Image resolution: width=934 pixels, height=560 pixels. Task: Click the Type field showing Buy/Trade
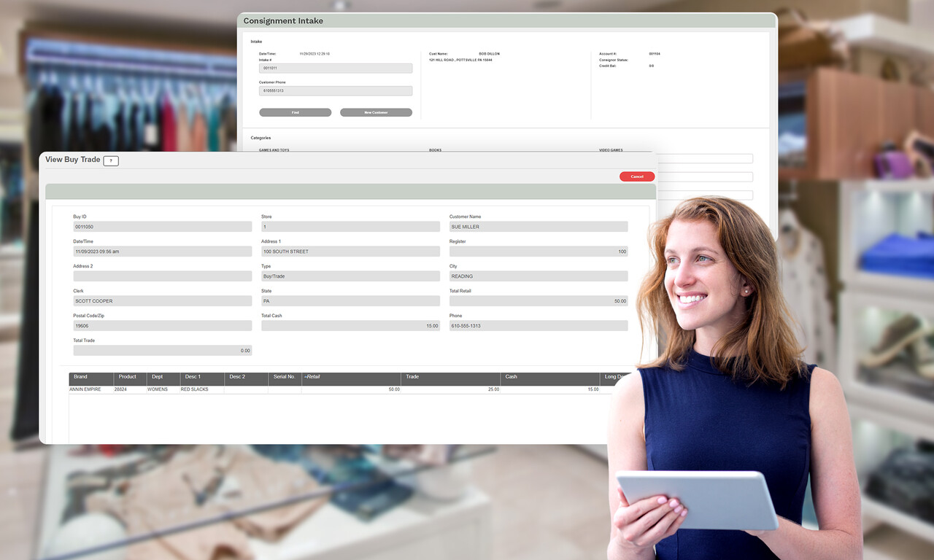pyautogui.click(x=350, y=276)
